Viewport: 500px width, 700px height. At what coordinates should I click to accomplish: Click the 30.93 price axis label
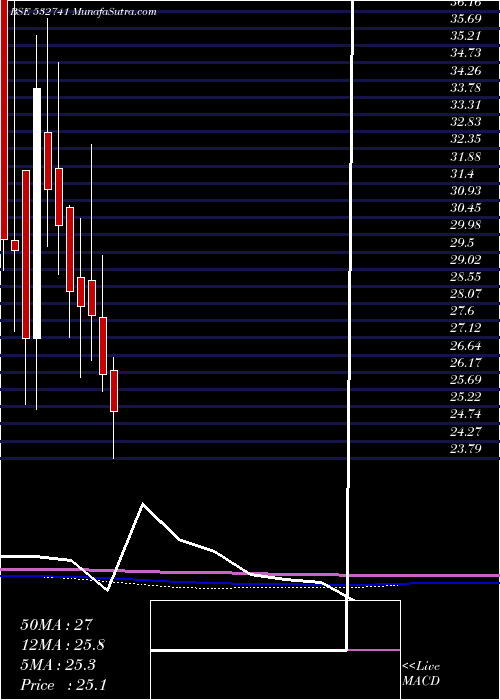(x=466, y=191)
